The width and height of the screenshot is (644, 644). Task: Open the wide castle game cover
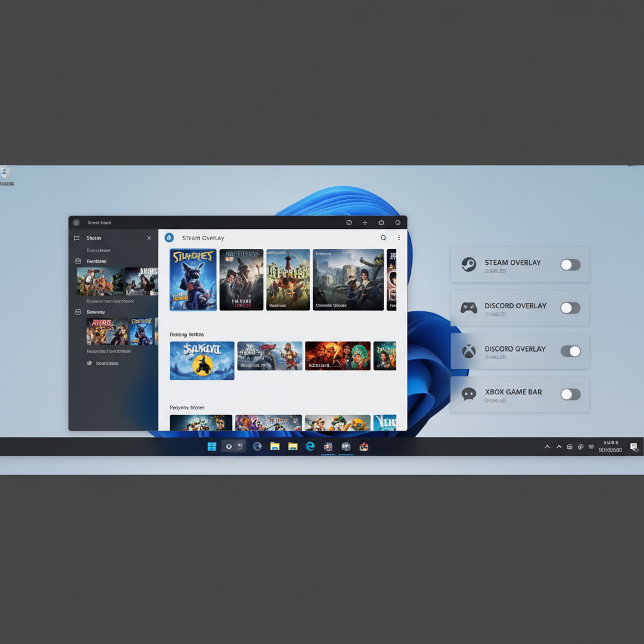pyautogui.click(x=348, y=280)
